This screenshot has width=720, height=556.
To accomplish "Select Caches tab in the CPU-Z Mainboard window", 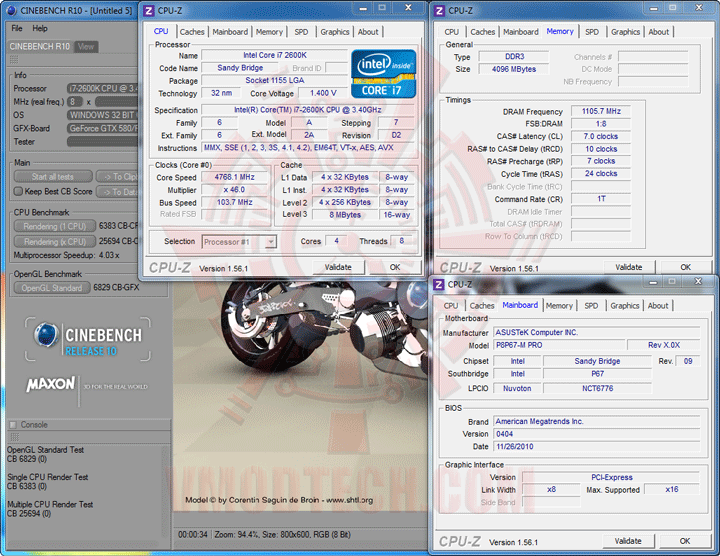I will [482, 306].
